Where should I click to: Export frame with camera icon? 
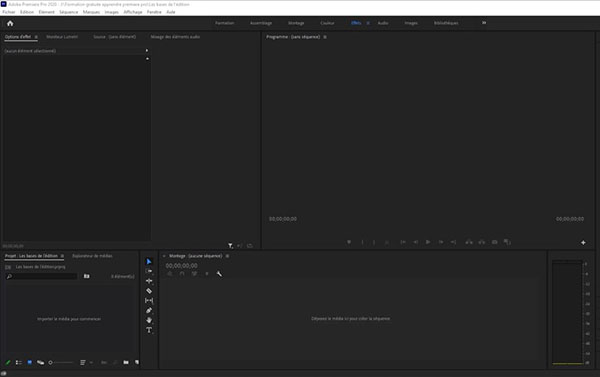pyautogui.click(x=495, y=242)
